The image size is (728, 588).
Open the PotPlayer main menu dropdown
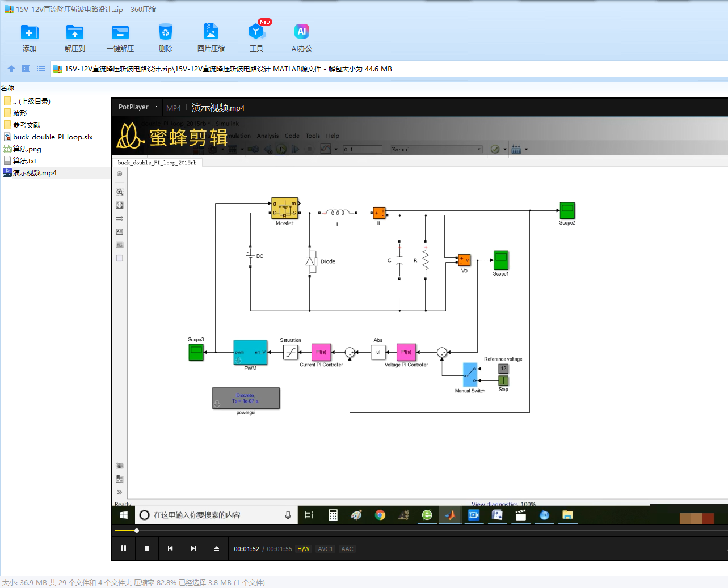(137, 107)
